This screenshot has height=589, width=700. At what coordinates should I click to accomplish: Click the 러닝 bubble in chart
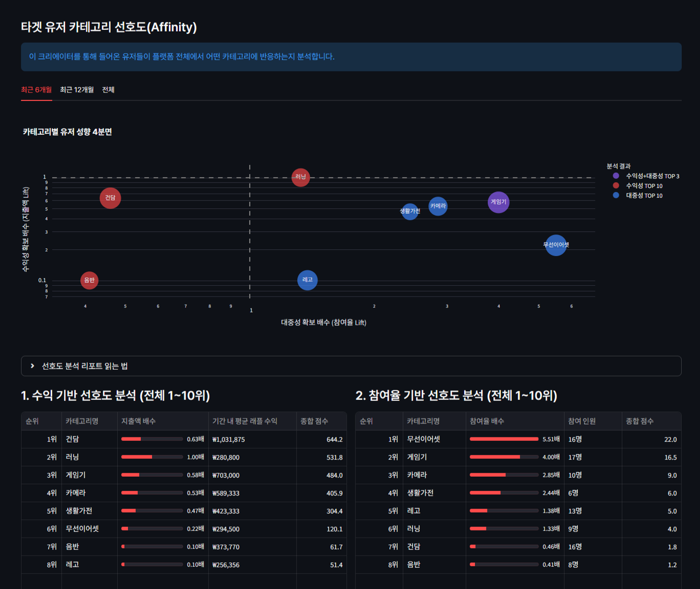(300, 177)
